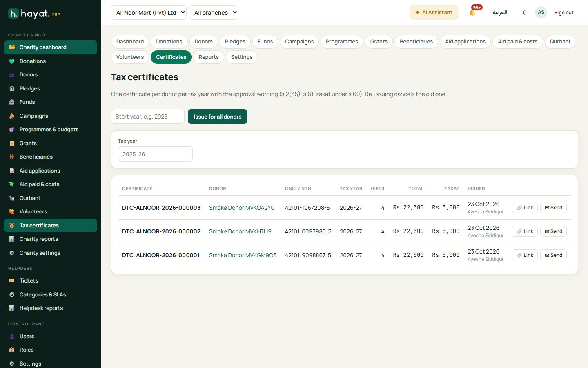
Task: Open the AI Assistant
Action: pyautogui.click(x=434, y=12)
